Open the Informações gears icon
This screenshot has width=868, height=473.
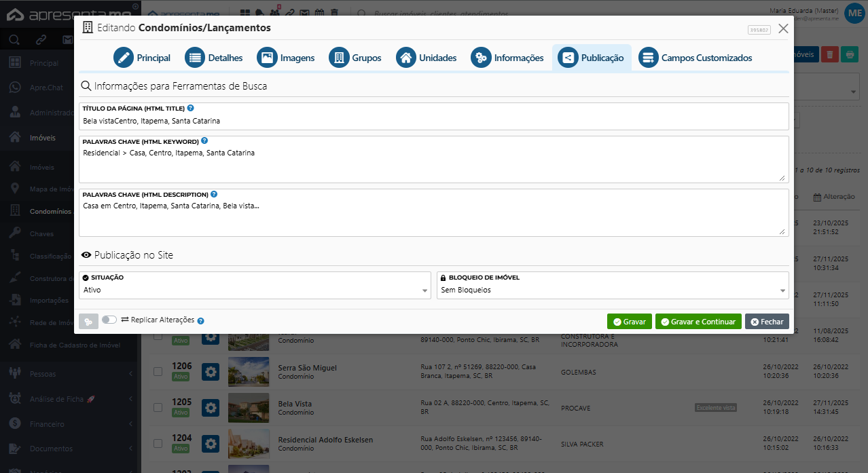coord(481,58)
